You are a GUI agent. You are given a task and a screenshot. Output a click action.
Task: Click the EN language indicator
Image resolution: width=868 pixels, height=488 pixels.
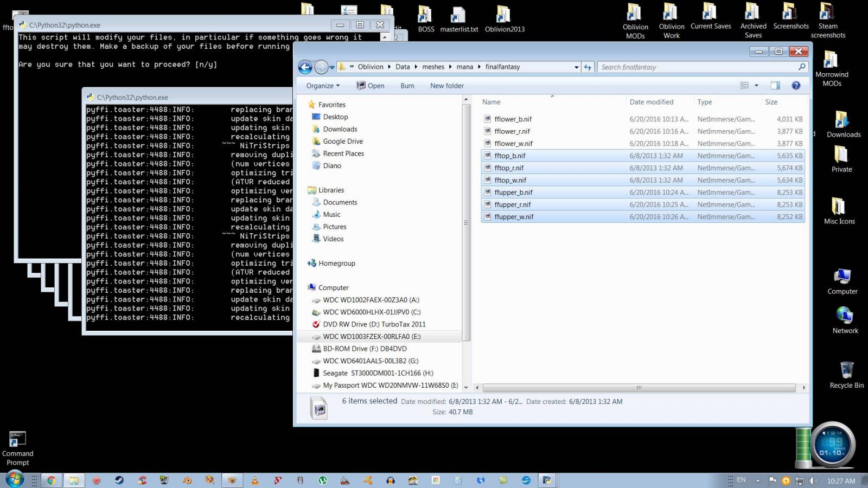point(740,480)
